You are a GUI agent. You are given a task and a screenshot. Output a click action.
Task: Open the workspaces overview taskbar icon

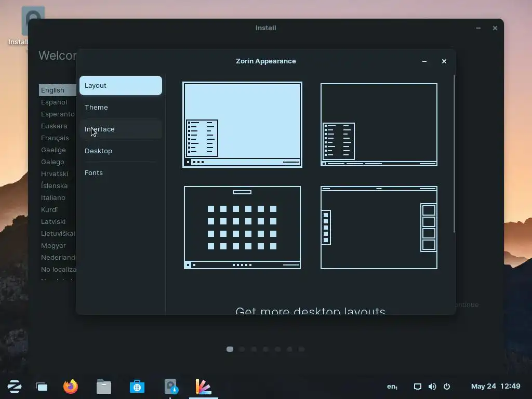(42, 387)
